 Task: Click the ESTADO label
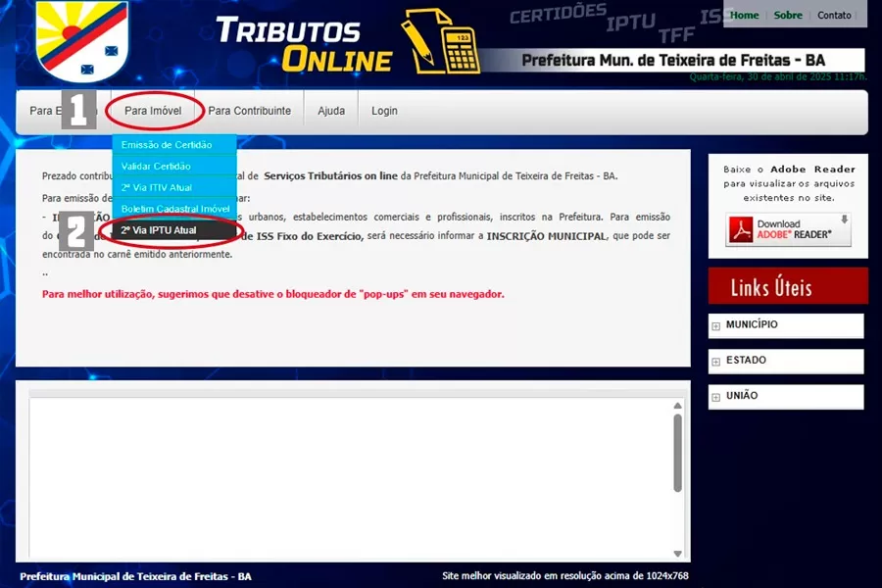[746, 360]
